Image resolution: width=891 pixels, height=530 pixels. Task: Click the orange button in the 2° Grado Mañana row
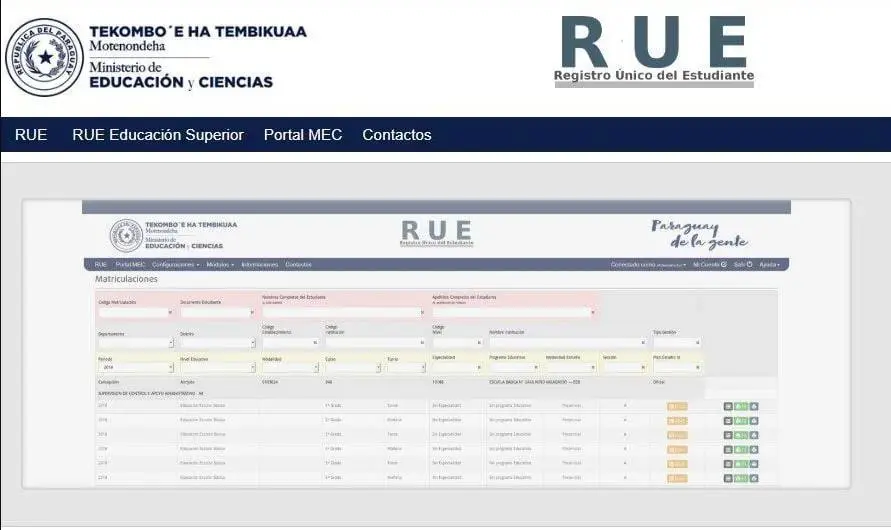tap(677, 421)
